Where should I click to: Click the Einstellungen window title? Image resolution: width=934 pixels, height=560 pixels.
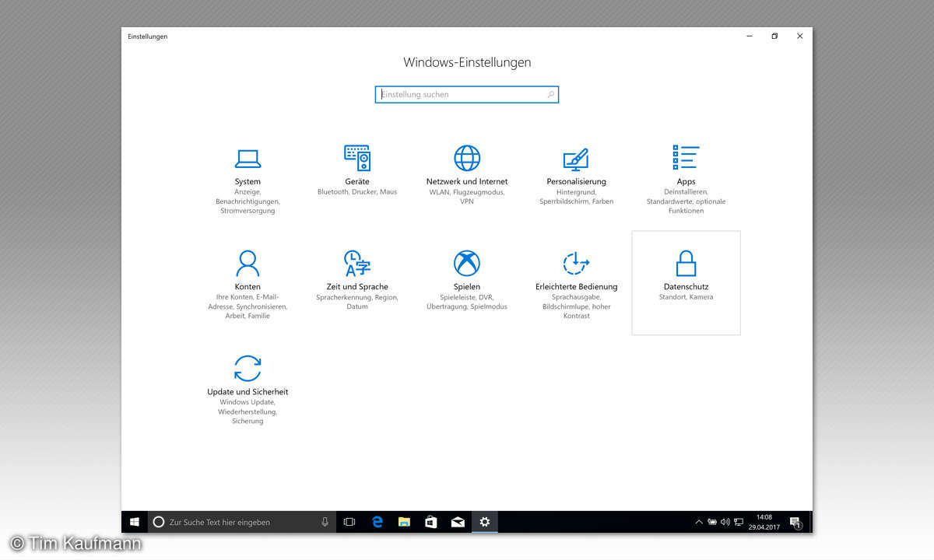tap(148, 37)
